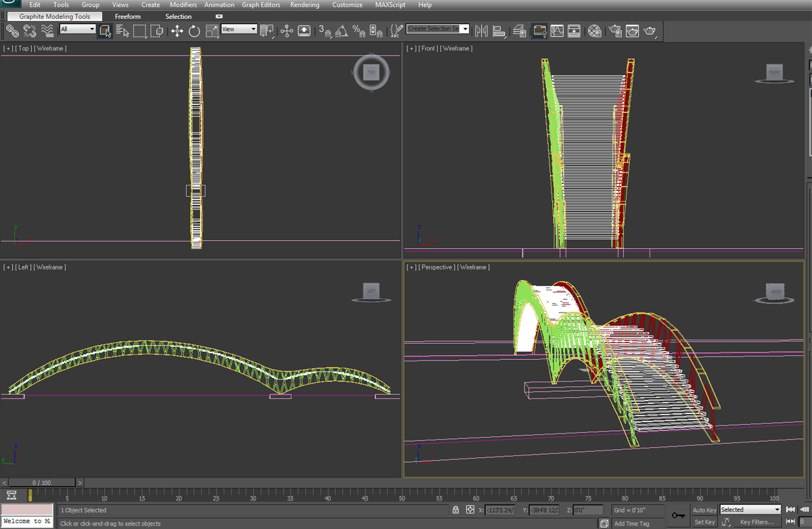Select the Select and Move tool
Viewport: 812px width, 529px height.
pos(176,31)
